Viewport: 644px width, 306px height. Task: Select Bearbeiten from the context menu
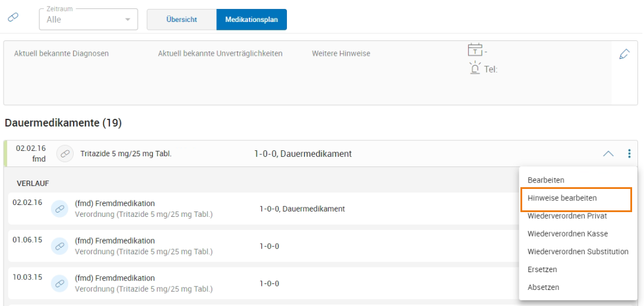click(546, 180)
